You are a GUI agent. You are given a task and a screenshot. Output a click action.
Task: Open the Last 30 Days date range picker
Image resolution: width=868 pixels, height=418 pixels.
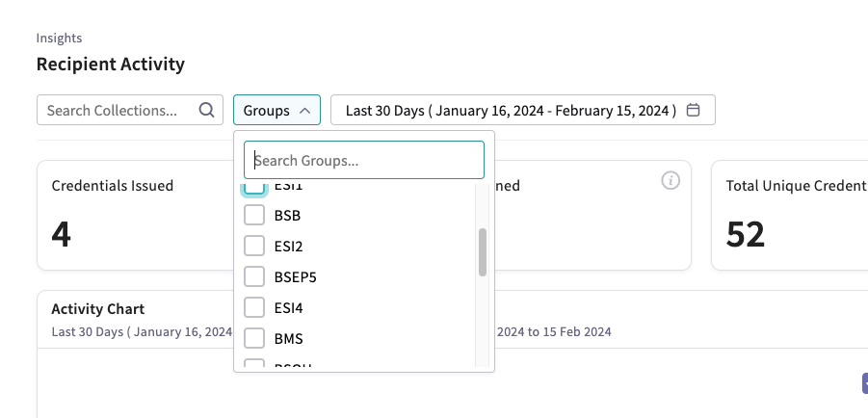[522, 110]
